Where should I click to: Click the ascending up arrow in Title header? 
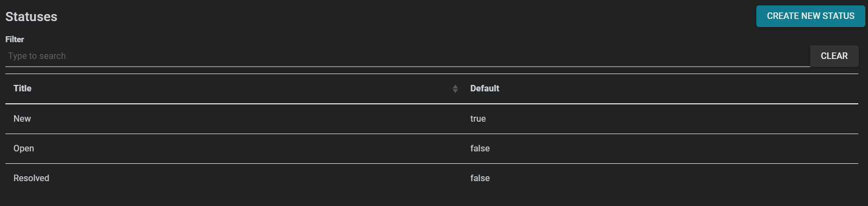click(x=455, y=87)
